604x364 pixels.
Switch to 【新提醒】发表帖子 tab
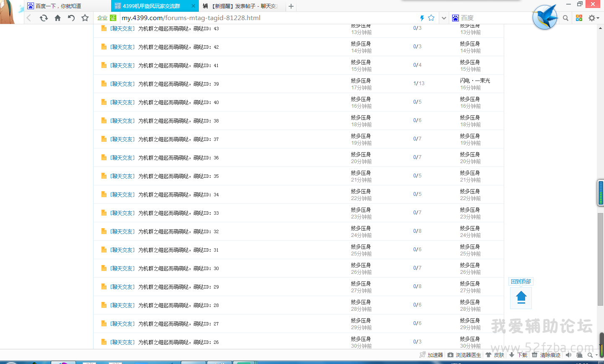point(241,6)
